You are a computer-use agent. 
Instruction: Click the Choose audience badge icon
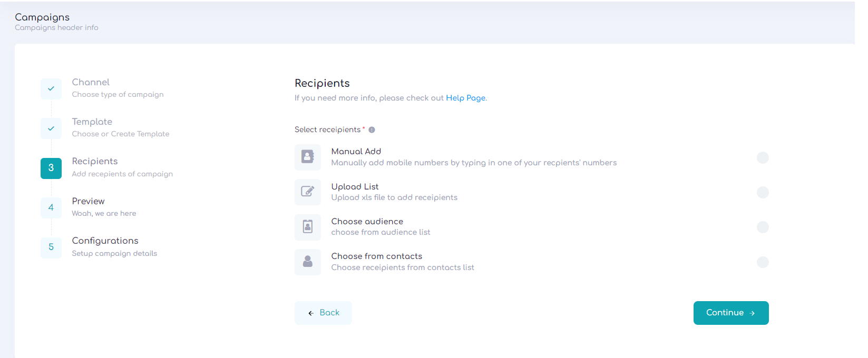(x=308, y=227)
